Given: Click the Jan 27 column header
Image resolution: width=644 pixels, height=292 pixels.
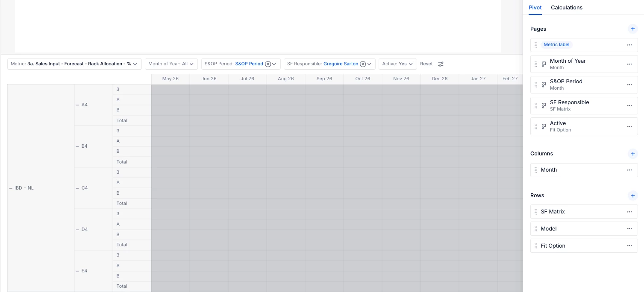Looking at the screenshot, I should coord(478,79).
